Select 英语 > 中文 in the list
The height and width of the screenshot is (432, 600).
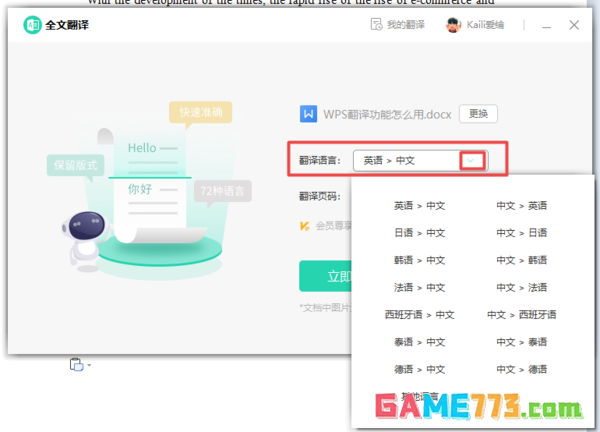(x=420, y=206)
